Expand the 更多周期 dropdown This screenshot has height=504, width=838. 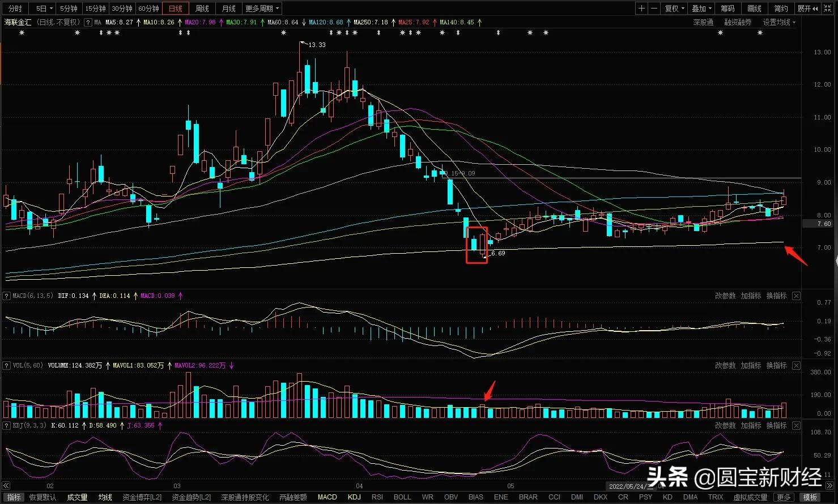click(x=262, y=8)
